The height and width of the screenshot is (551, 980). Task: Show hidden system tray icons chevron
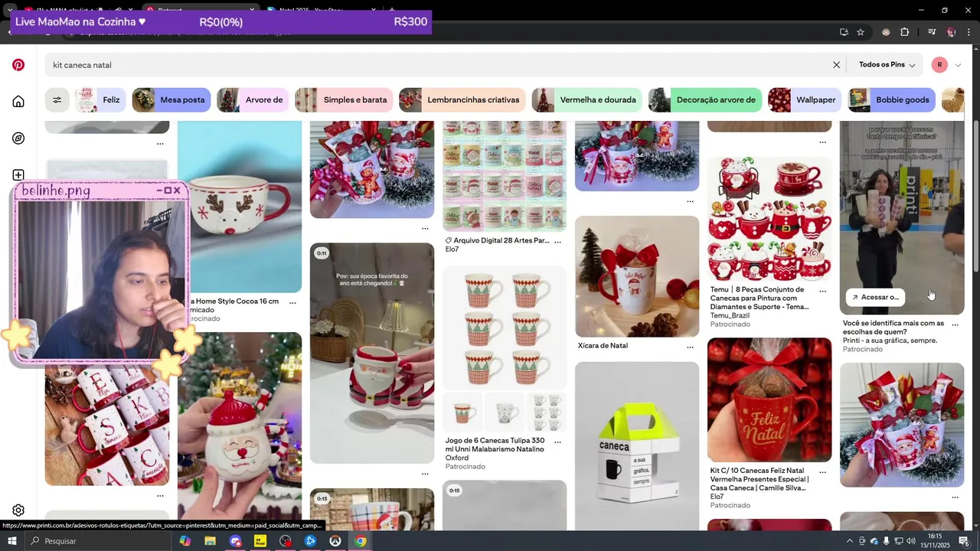click(x=851, y=541)
